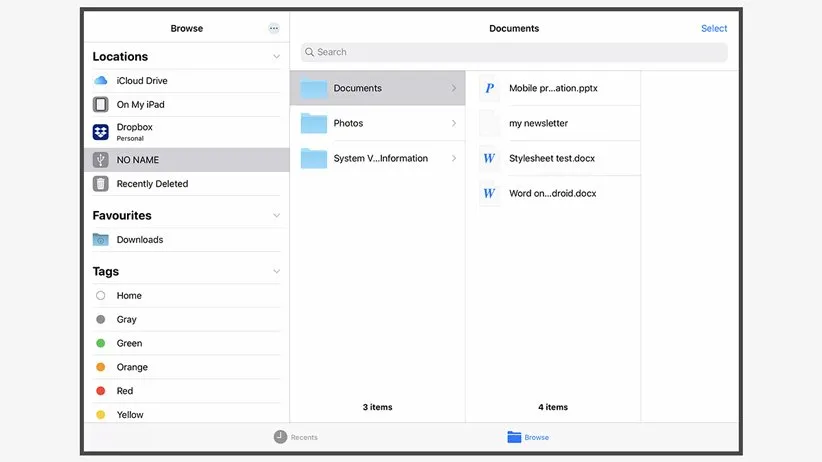
Task: Select On My iPad location
Action: [x=140, y=104]
